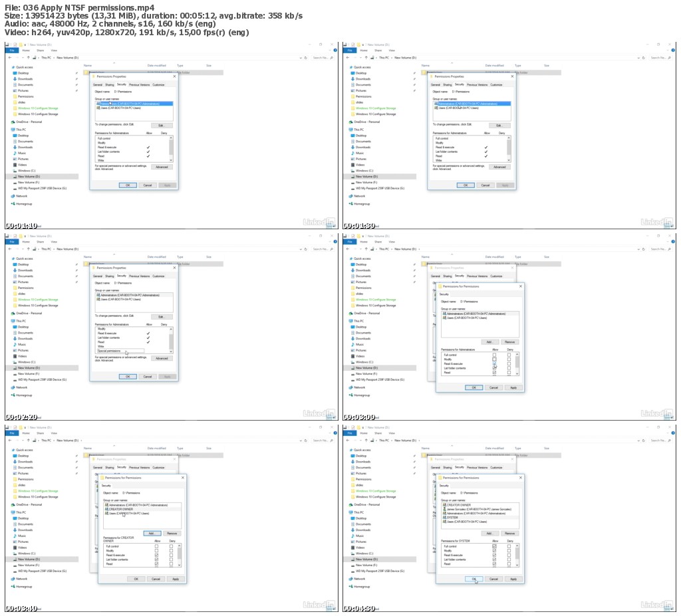Image resolution: width=681 pixels, height=616 pixels.
Task: In the 00:03:00 frame, tick Full control Allow checkbox
Action: [494, 355]
